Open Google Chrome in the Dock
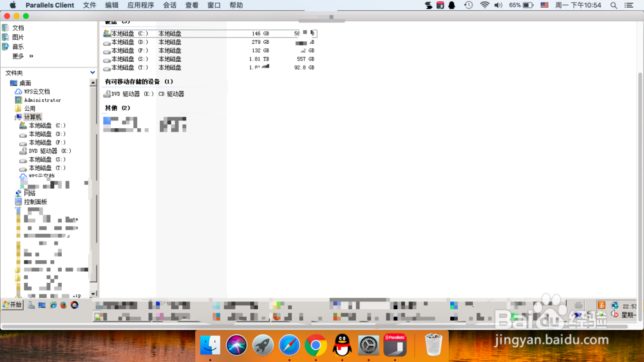The width and height of the screenshot is (644, 362). tap(316, 345)
